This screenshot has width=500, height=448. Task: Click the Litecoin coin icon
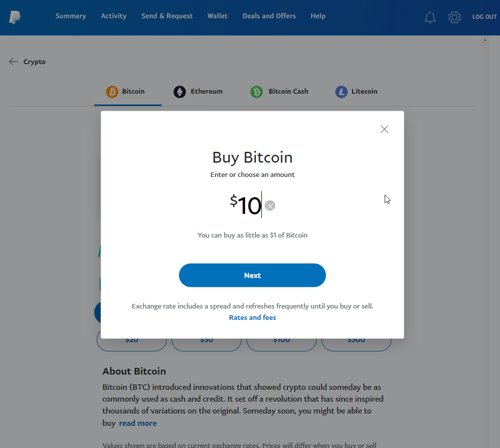tap(341, 92)
